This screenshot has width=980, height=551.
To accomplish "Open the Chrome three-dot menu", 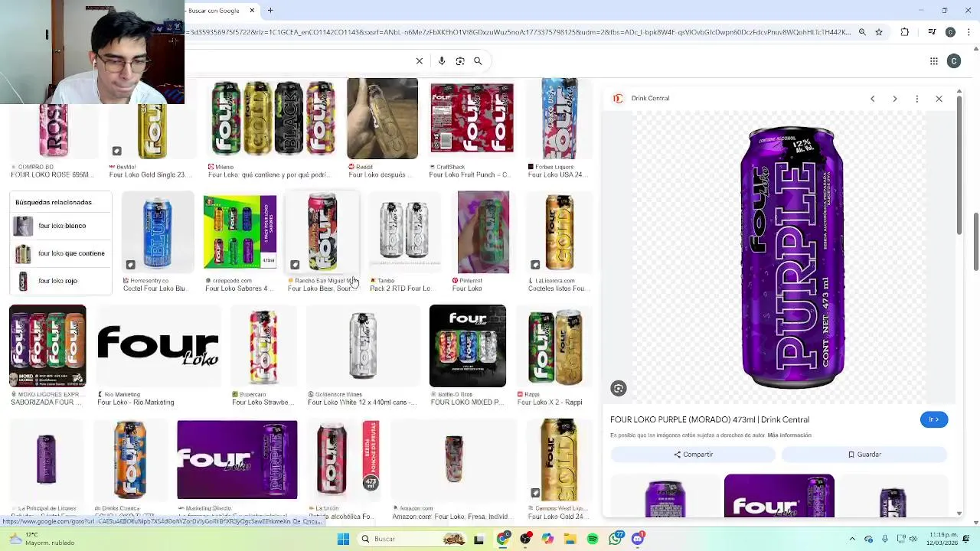I will tap(969, 32).
